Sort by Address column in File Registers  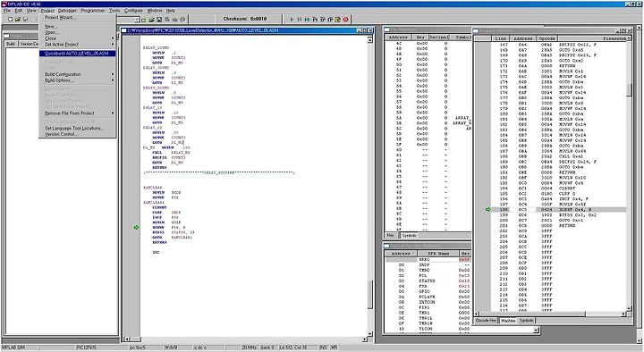tap(398, 38)
